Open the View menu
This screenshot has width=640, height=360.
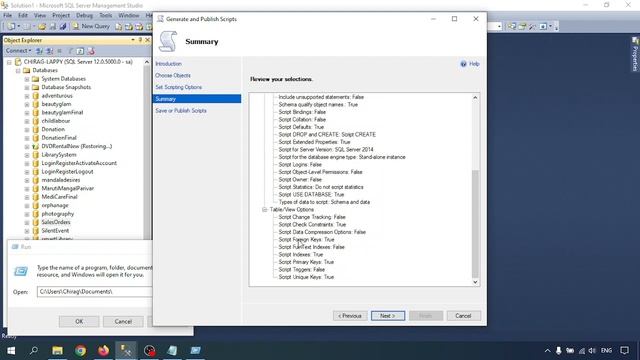point(40,16)
